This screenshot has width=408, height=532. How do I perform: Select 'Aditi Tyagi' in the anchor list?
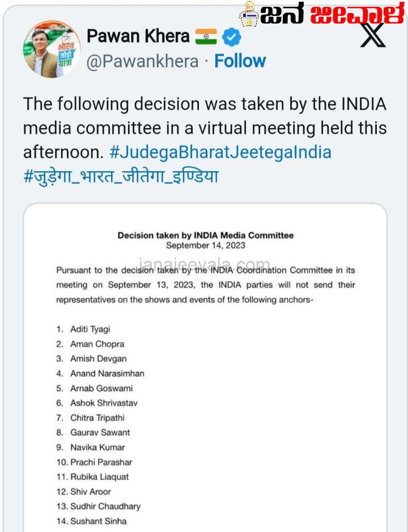tap(90, 329)
